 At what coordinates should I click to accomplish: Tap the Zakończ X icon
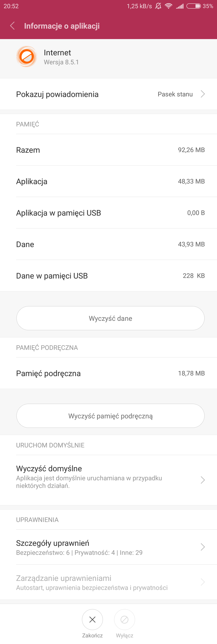(x=92, y=619)
